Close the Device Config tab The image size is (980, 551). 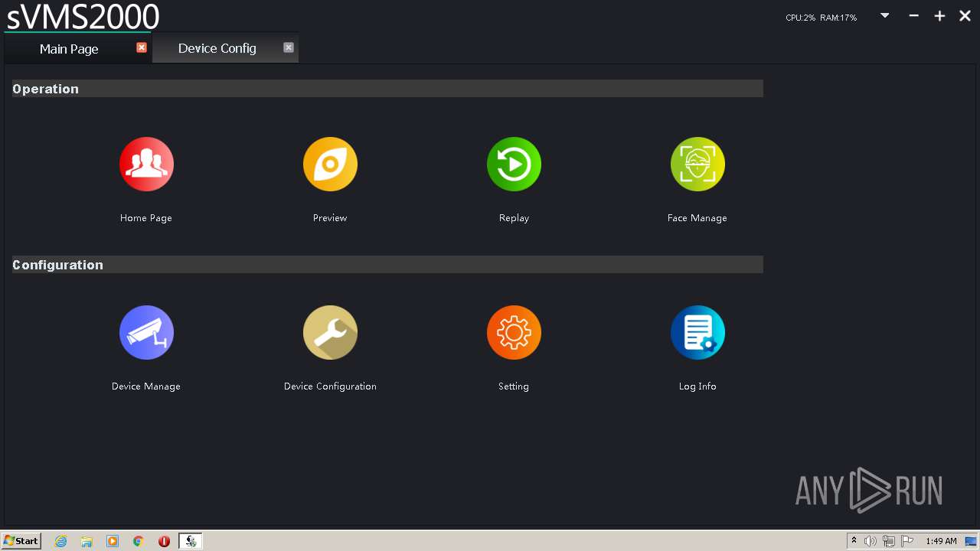coord(289,47)
